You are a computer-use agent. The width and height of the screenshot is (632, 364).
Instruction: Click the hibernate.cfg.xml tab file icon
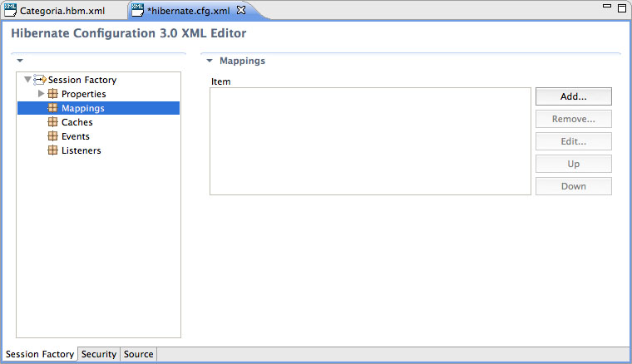137,10
